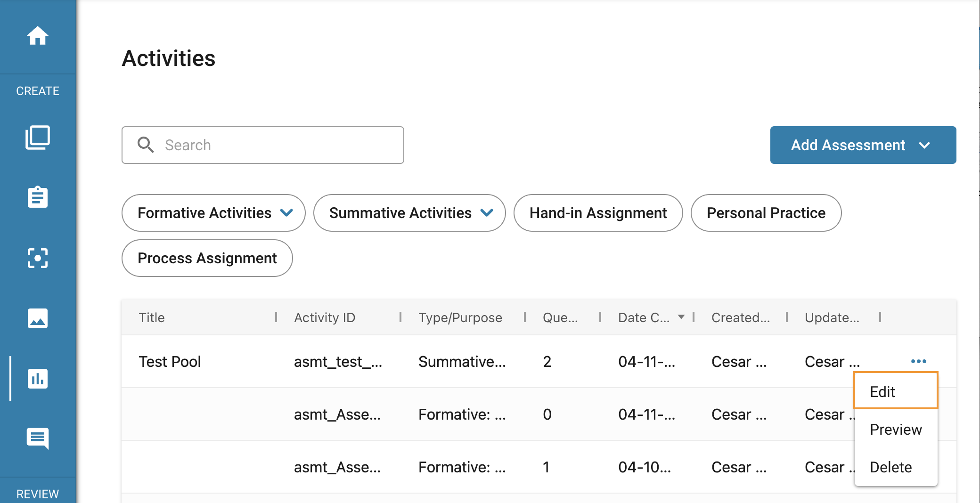Sort by the Activity ID column header
Screen dimensions: 980x503
(x=325, y=317)
